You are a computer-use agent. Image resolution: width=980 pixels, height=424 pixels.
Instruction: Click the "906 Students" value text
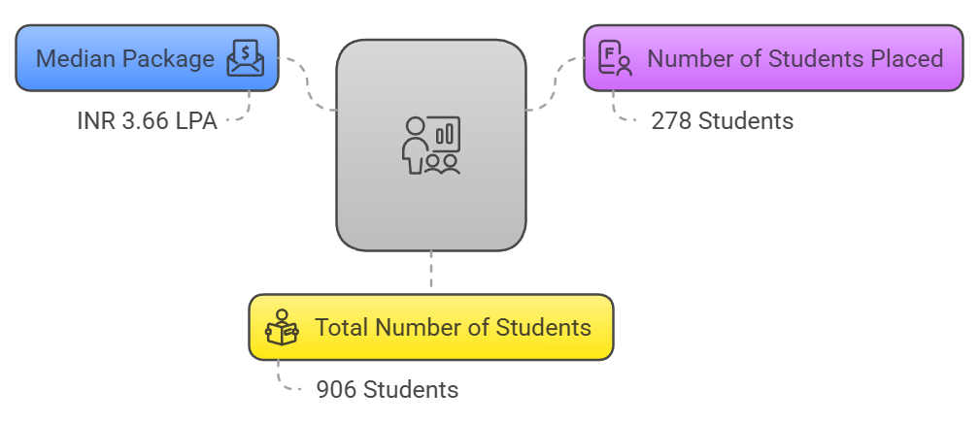[387, 390]
